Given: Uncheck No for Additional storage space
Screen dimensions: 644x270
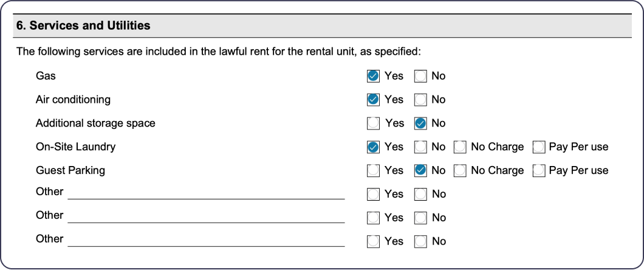Looking at the screenshot, I should coord(420,123).
